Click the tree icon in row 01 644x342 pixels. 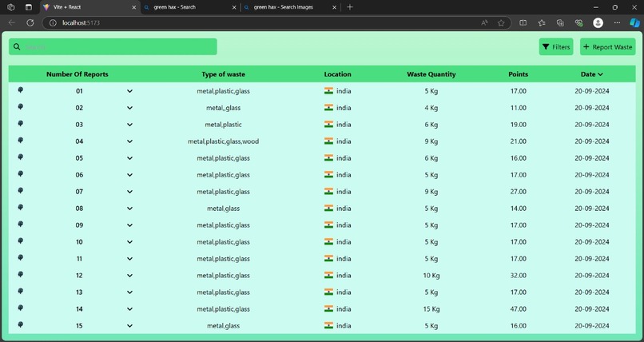click(x=21, y=90)
